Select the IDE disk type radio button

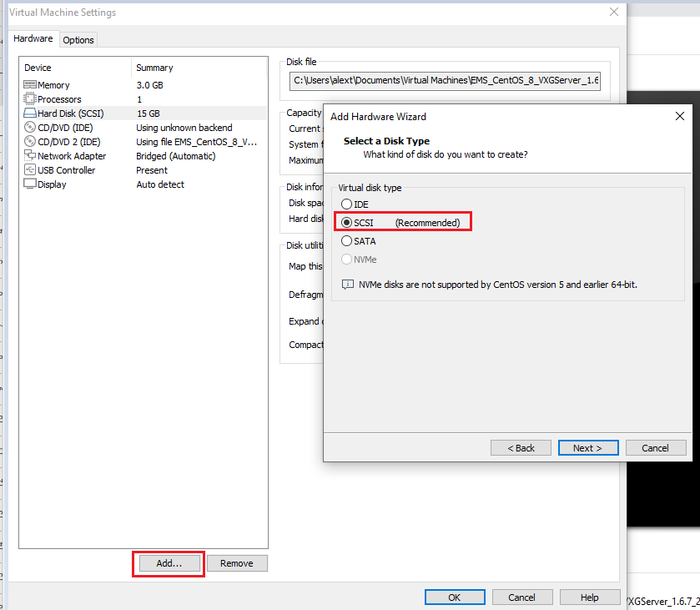click(x=346, y=204)
